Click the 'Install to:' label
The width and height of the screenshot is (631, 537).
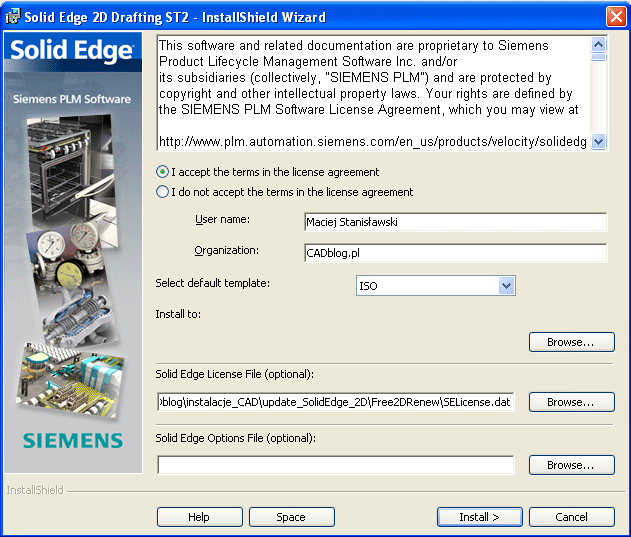pyautogui.click(x=178, y=314)
